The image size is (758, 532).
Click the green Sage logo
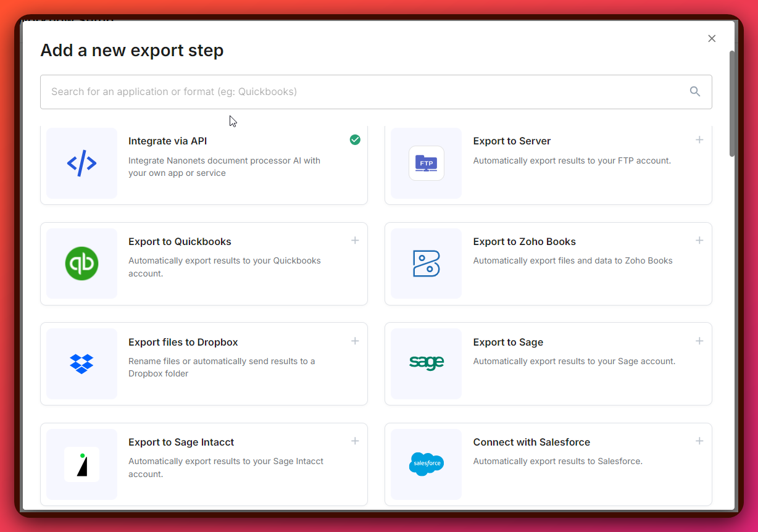point(426,363)
